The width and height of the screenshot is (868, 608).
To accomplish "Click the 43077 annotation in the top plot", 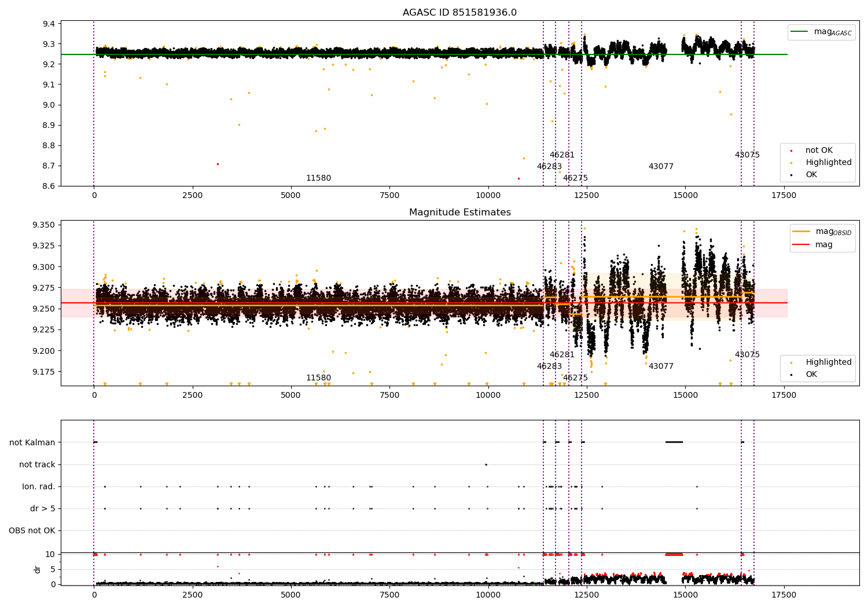I will (661, 167).
